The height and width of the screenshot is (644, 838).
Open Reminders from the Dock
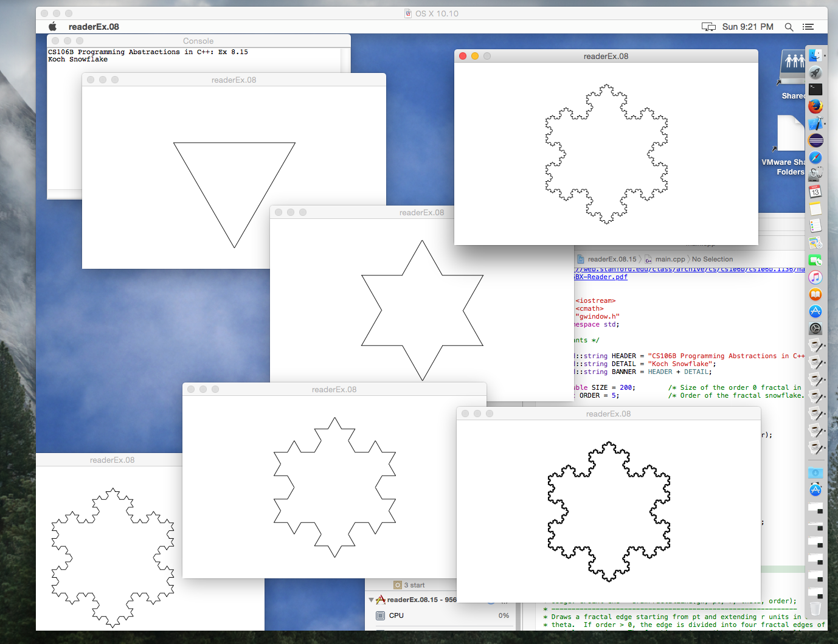click(815, 226)
